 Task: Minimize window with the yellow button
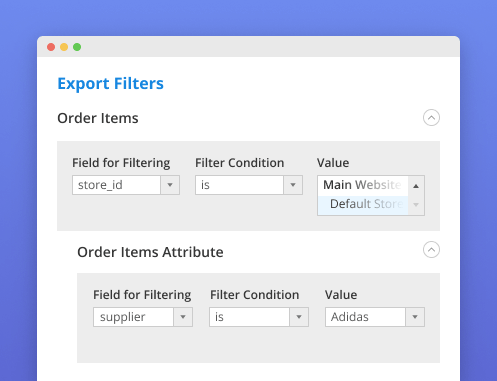tap(64, 47)
